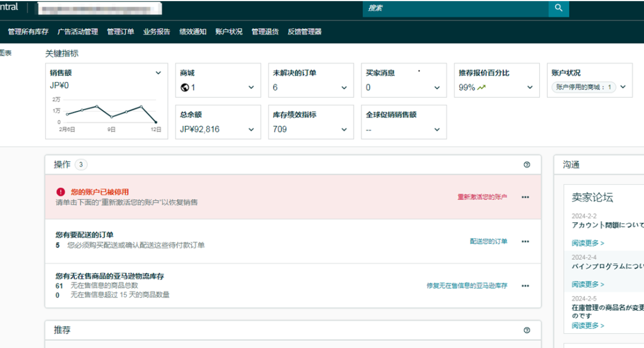This screenshot has height=348, width=644.
Task: Expand the 未解决的订单 card dropdown
Action: [344, 88]
